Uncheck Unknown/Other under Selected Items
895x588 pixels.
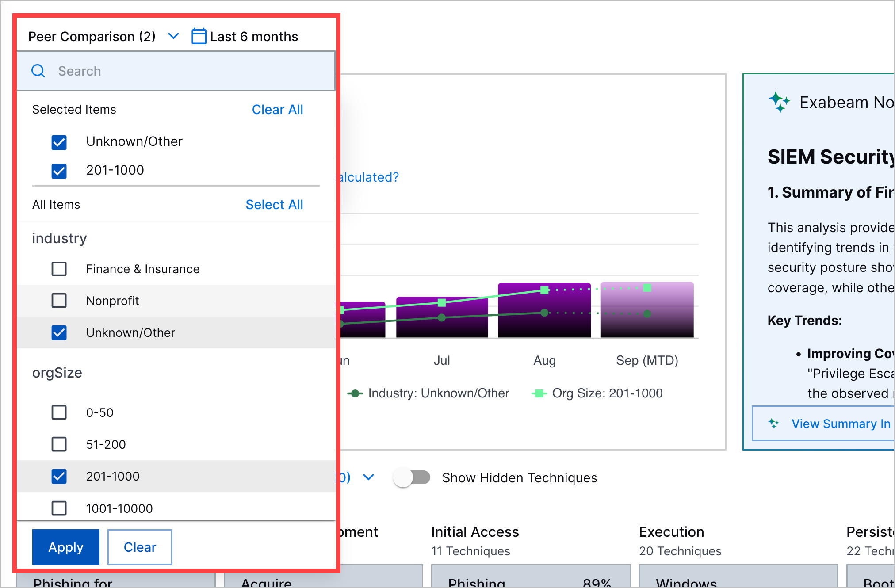[x=59, y=142]
